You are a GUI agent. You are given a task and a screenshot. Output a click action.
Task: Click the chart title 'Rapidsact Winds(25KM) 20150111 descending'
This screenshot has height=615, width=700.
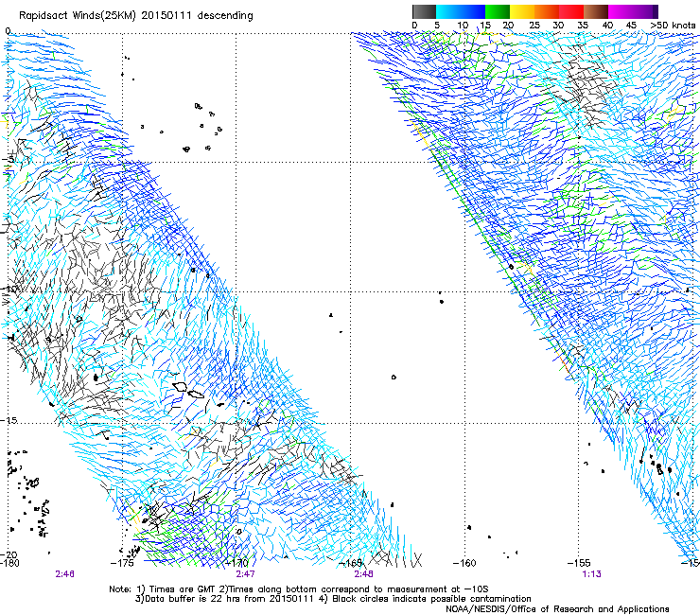click(x=135, y=16)
